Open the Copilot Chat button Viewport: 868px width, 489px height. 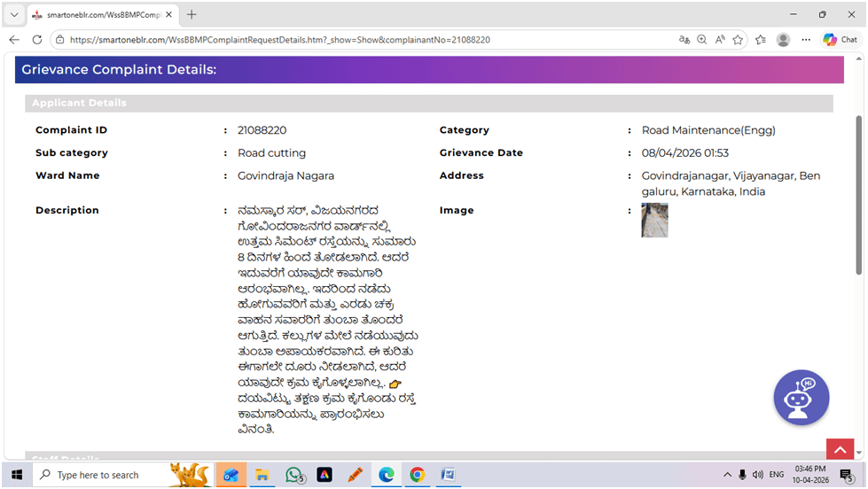840,40
